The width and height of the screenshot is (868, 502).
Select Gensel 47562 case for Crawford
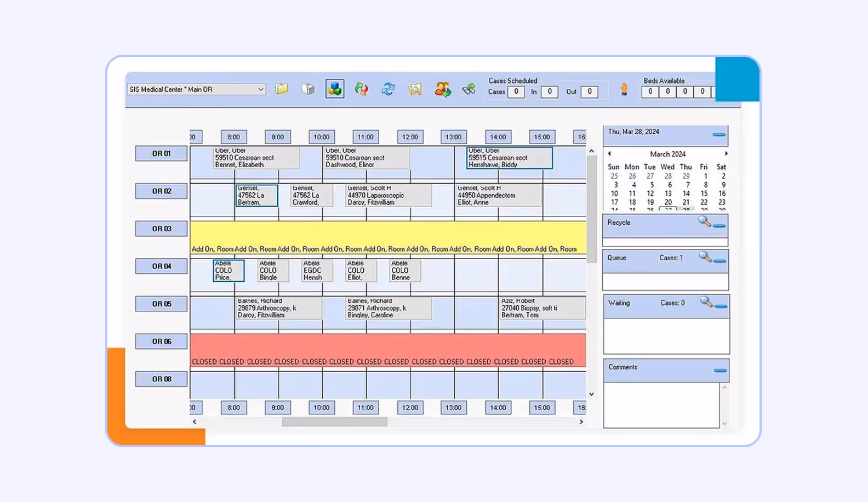pyautogui.click(x=312, y=196)
